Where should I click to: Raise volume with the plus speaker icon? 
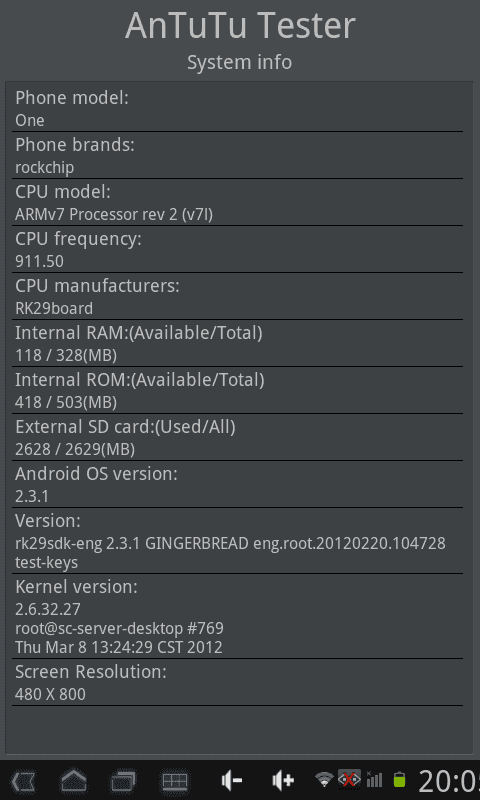pos(283,781)
